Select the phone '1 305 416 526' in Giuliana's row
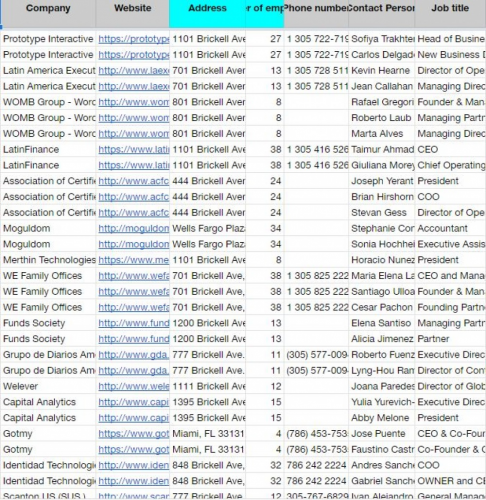 (316, 165)
